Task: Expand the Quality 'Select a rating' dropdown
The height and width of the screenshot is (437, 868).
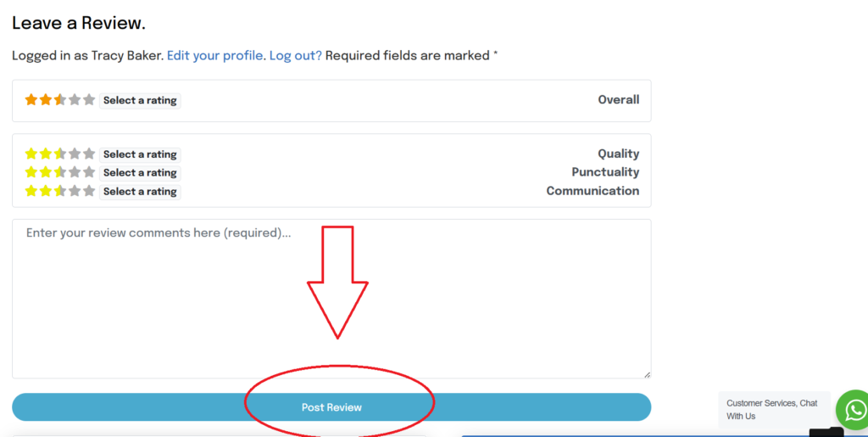Action: coord(140,154)
